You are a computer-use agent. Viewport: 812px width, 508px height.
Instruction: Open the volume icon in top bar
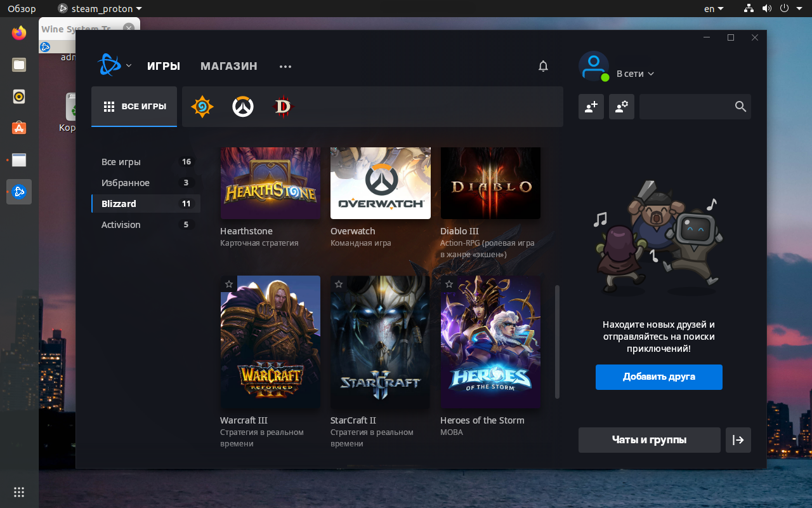[x=767, y=9]
